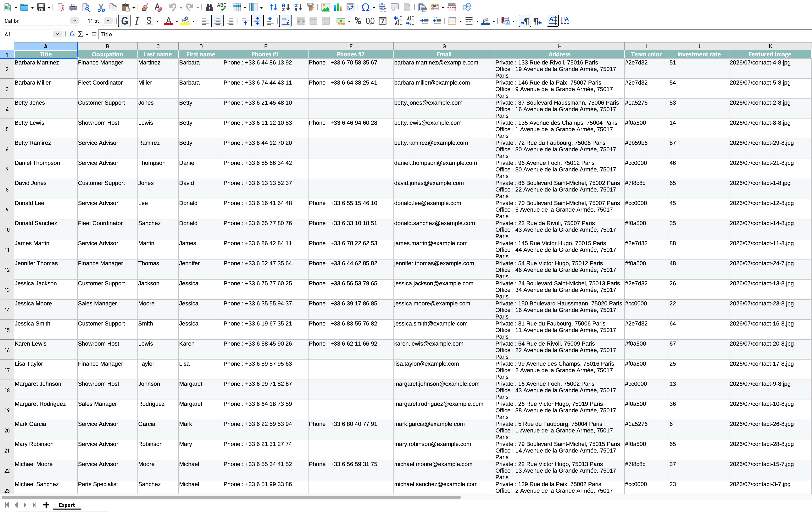This screenshot has width=812, height=512.
Task: Go to the last sheet
Action: tap(34, 505)
